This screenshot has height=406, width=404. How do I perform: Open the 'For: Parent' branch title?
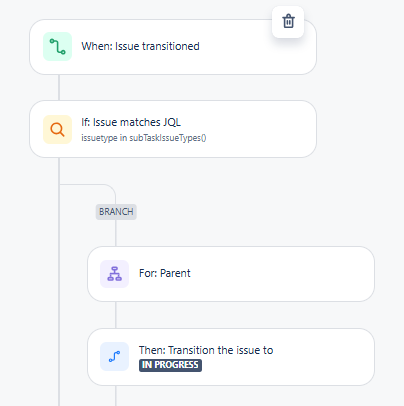pyautogui.click(x=165, y=273)
